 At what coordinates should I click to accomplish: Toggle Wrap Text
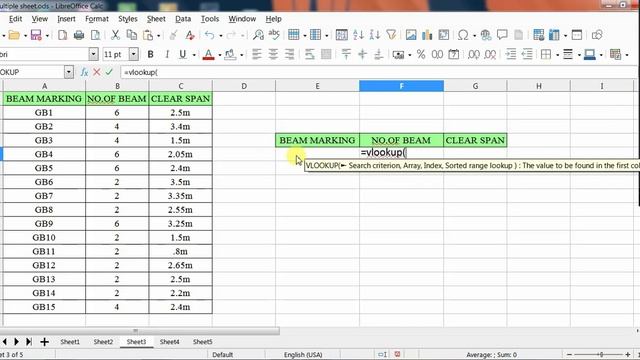click(x=310, y=54)
